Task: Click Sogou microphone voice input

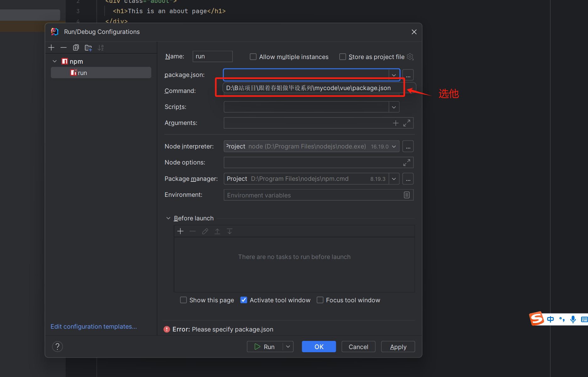Action: point(573,320)
